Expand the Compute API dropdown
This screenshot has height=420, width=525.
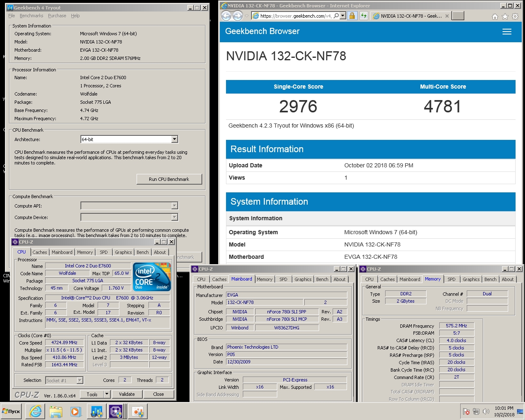174,205
